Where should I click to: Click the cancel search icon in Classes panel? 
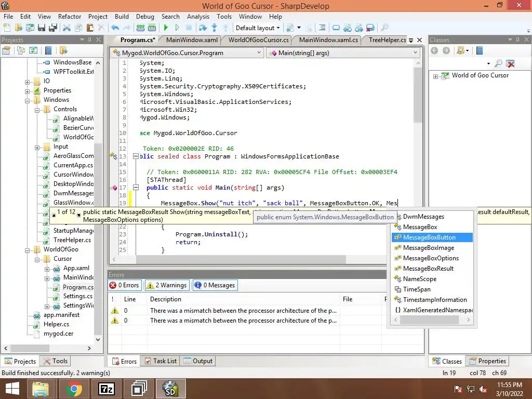510,63
